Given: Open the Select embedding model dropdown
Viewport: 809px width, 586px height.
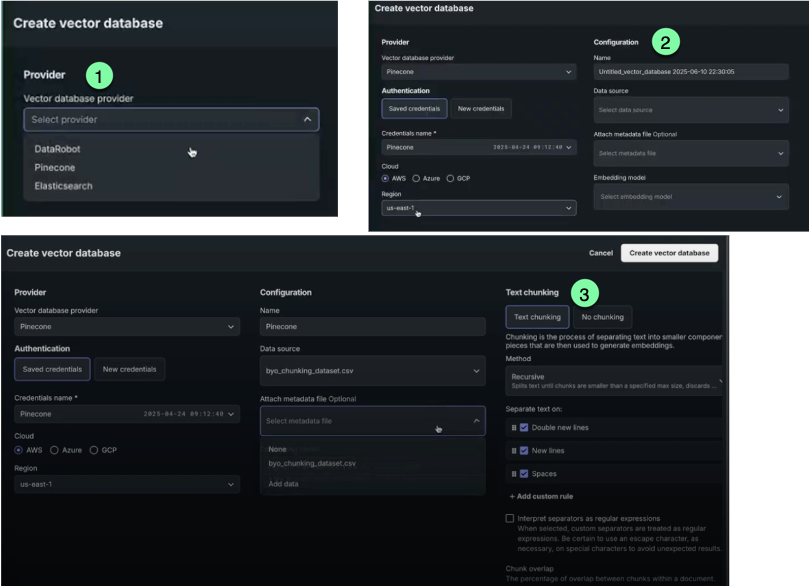Looking at the screenshot, I should [691, 197].
